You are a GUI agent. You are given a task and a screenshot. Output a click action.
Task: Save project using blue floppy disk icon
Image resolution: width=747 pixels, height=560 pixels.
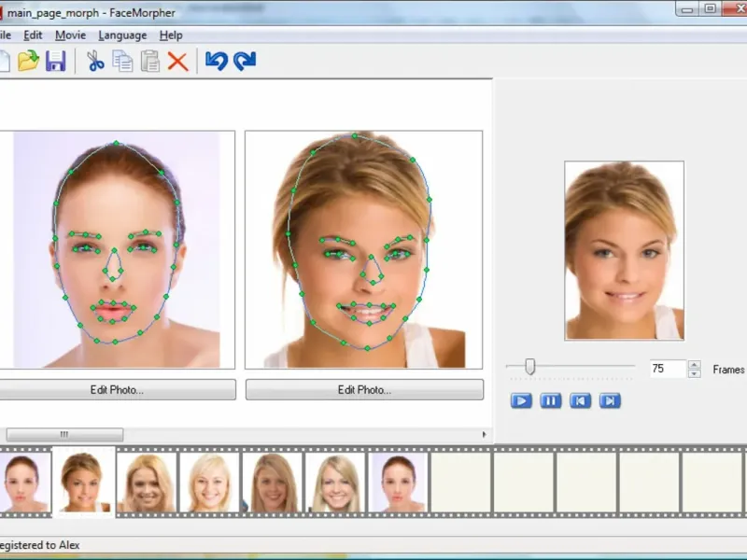[56, 61]
